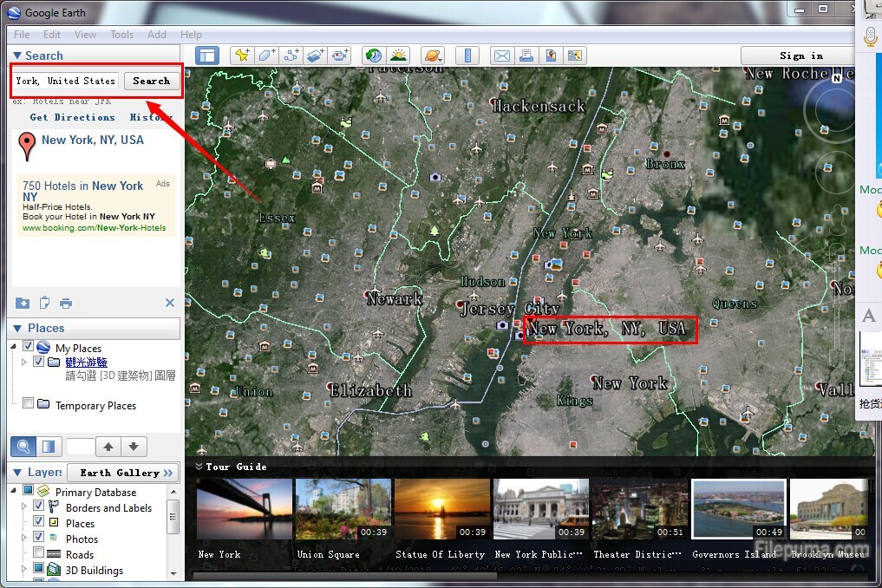Open the View menu
This screenshot has height=588, width=882.
point(85,35)
